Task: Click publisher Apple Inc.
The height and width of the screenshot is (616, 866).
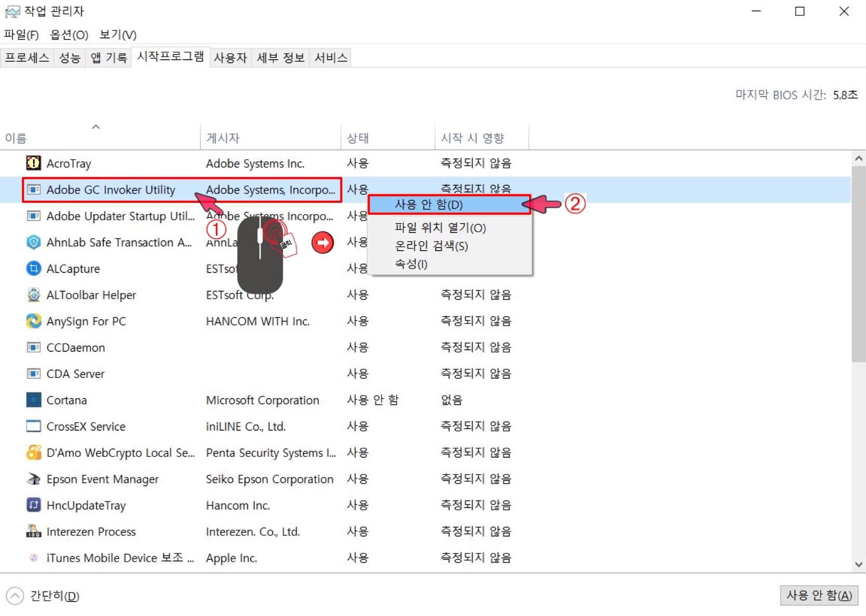Action: click(231, 558)
